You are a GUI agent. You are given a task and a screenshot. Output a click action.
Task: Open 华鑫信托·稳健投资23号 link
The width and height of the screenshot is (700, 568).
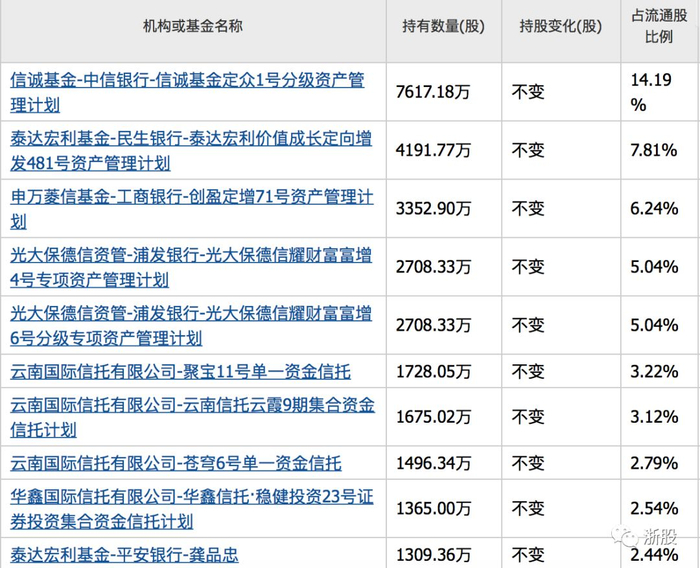tap(192, 509)
